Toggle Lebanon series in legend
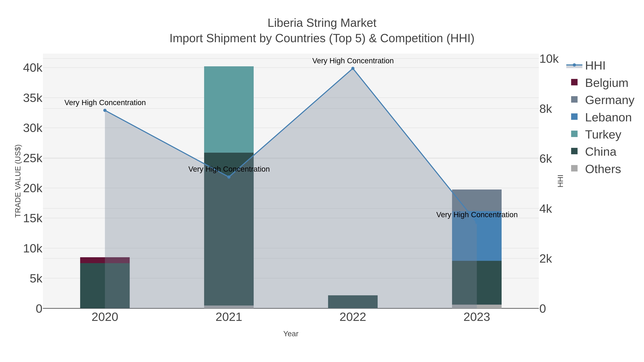644x362 pixels. (601, 117)
